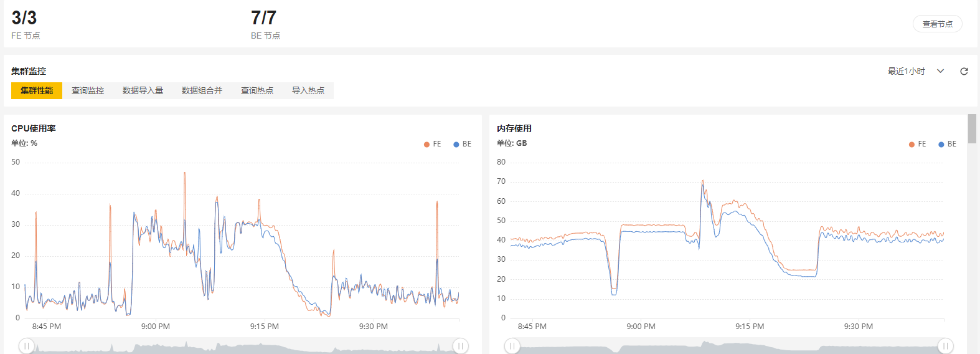
Task: Click right zoom handle under CPU chart
Action: pos(460,346)
